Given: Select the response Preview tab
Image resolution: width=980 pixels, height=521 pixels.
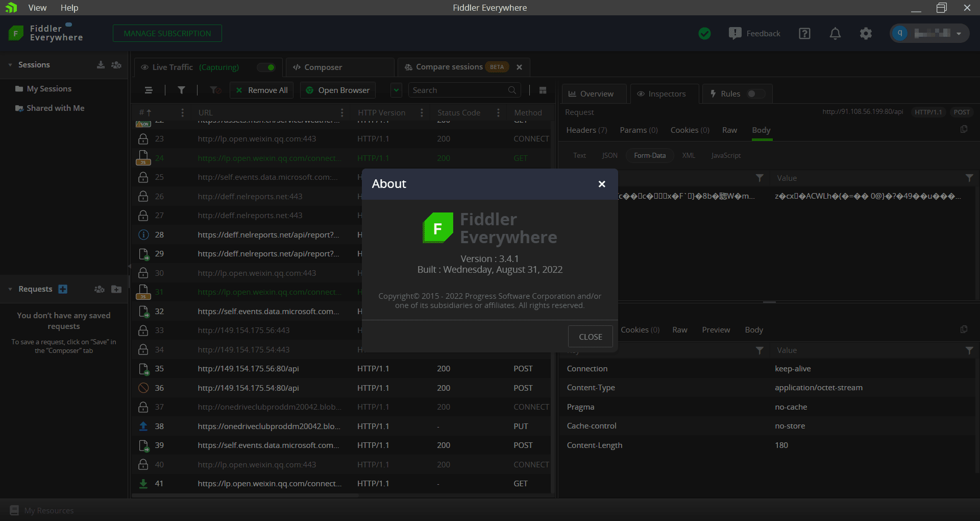Looking at the screenshot, I should point(716,330).
